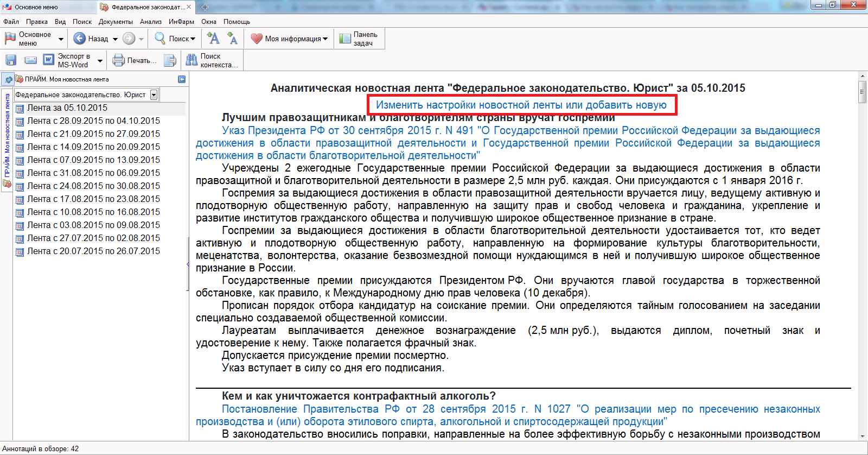Click document scrollbar down arrow
The height and width of the screenshot is (455, 868).
863,437
